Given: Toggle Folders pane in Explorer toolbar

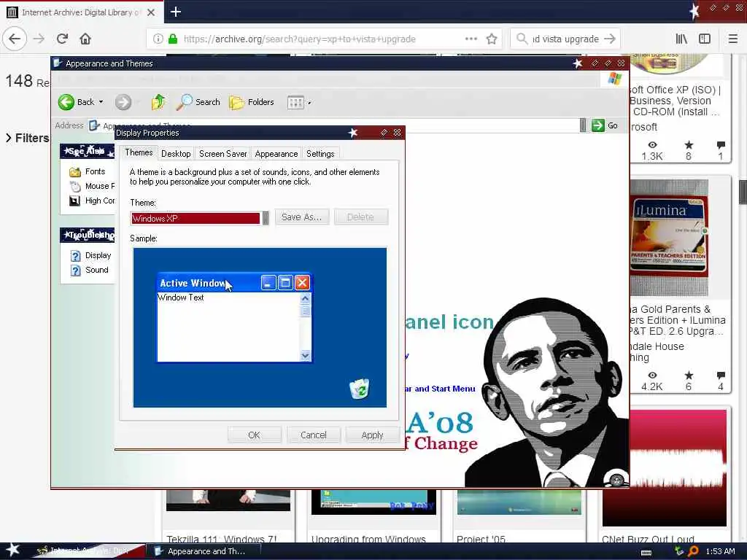Looking at the screenshot, I should [252, 102].
